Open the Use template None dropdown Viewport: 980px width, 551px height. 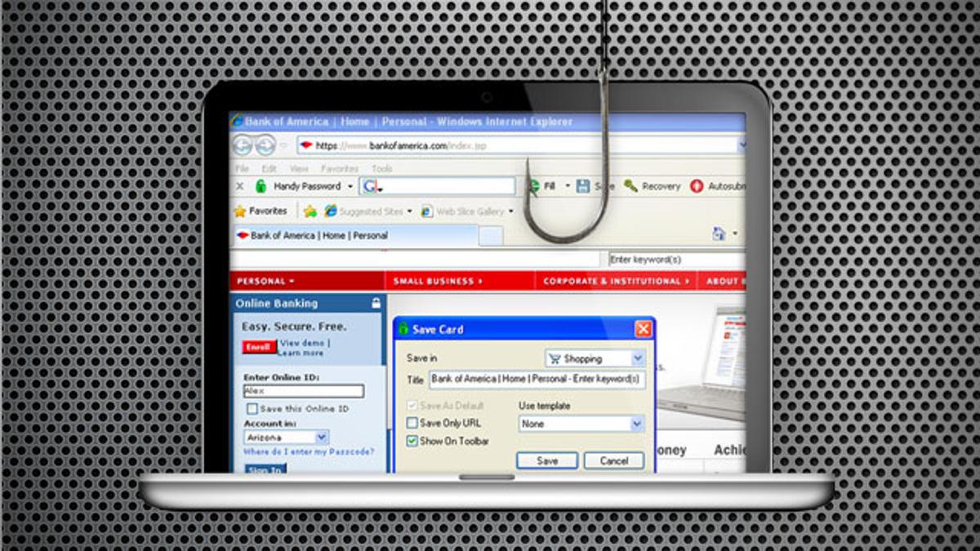click(581, 424)
